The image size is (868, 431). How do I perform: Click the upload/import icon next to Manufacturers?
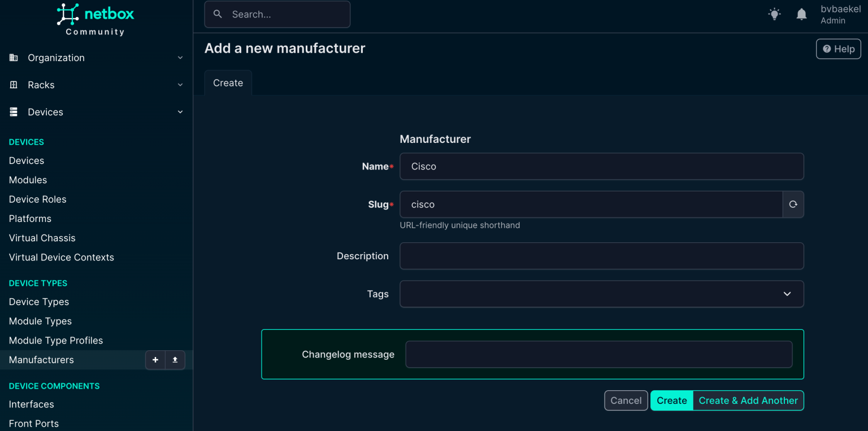[x=175, y=360]
